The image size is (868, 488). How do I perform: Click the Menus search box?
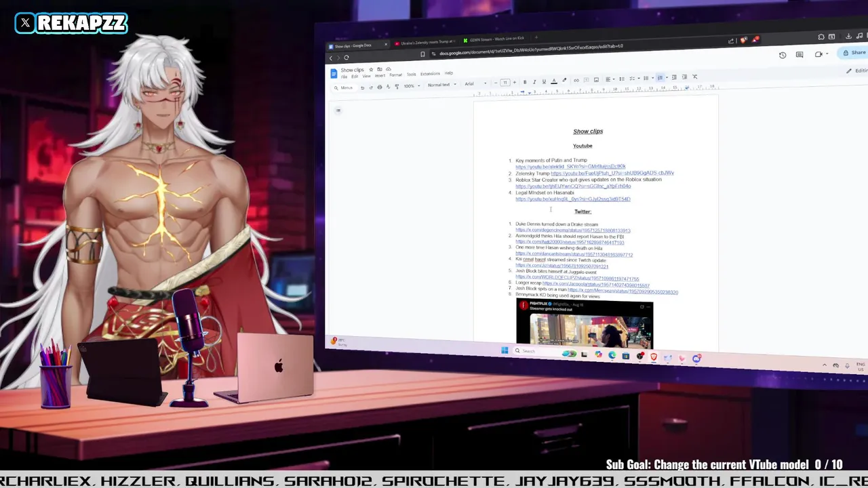pyautogui.click(x=346, y=87)
